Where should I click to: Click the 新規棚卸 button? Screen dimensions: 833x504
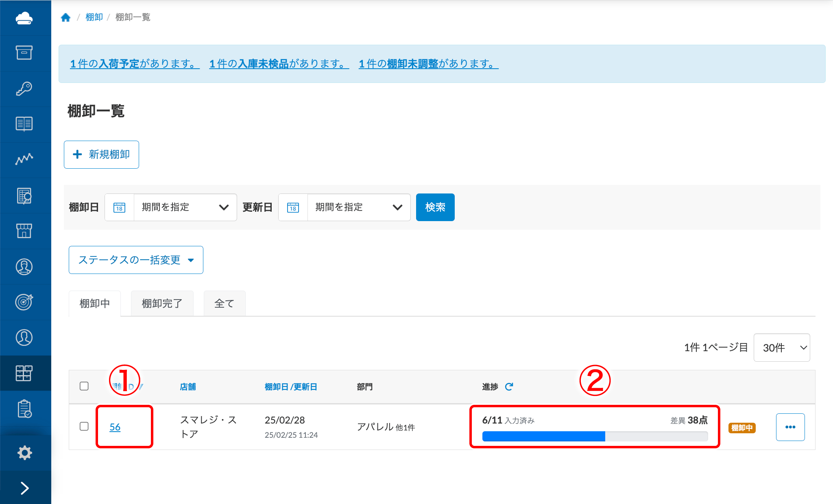pyautogui.click(x=101, y=154)
